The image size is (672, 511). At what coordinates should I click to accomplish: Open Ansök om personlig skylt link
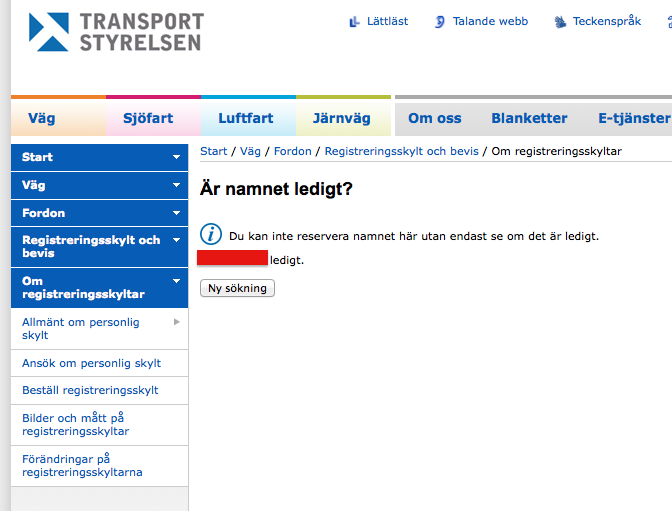[91, 363]
